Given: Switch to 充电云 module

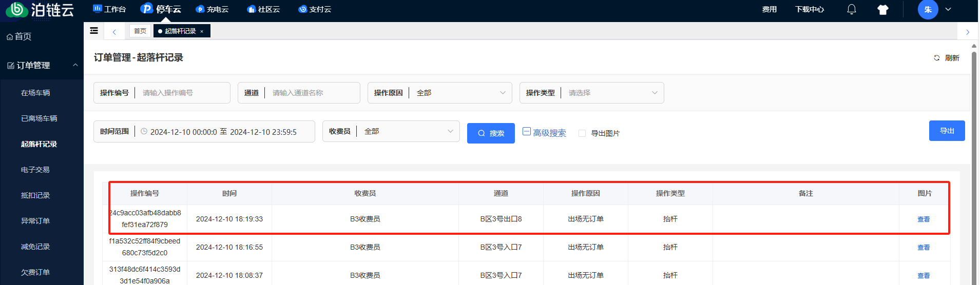Looking at the screenshot, I should 212,9.
